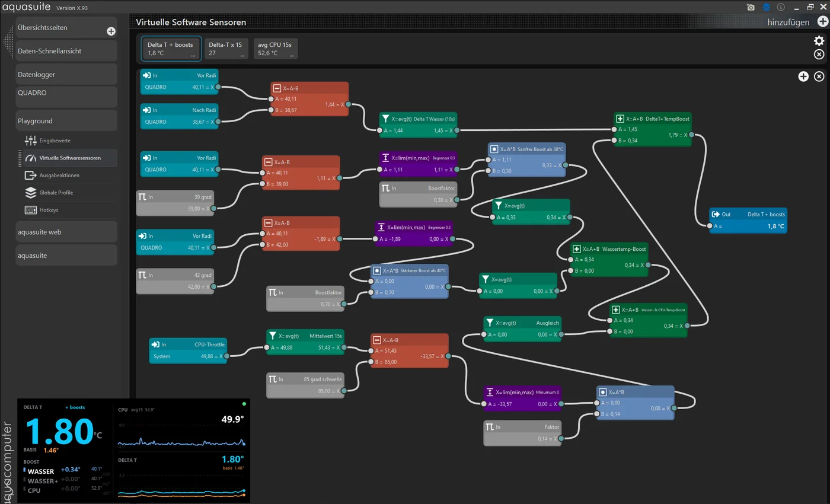
Task: Click the plus icon on the node canvas
Action: [803, 76]
